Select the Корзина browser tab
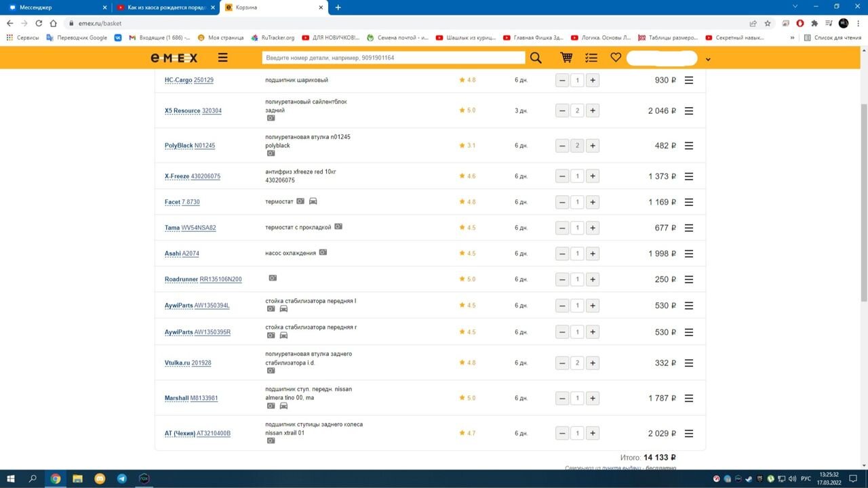The width and height of the screenshot is (868, 488). [274, 7]
